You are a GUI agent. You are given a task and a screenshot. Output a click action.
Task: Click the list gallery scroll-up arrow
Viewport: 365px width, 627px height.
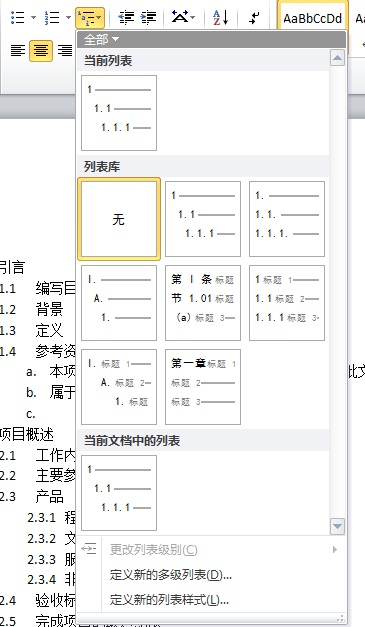pyautogui.click(x=337, y=58)
